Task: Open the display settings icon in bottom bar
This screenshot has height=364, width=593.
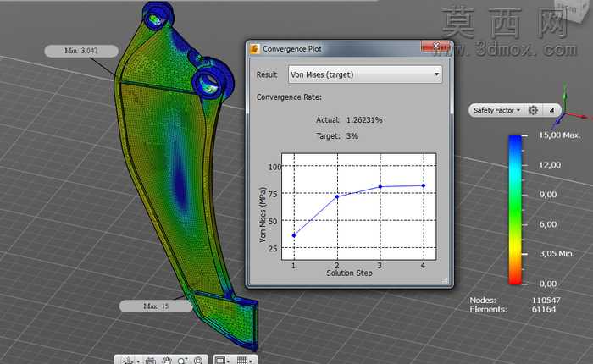Action: point(220,361)
